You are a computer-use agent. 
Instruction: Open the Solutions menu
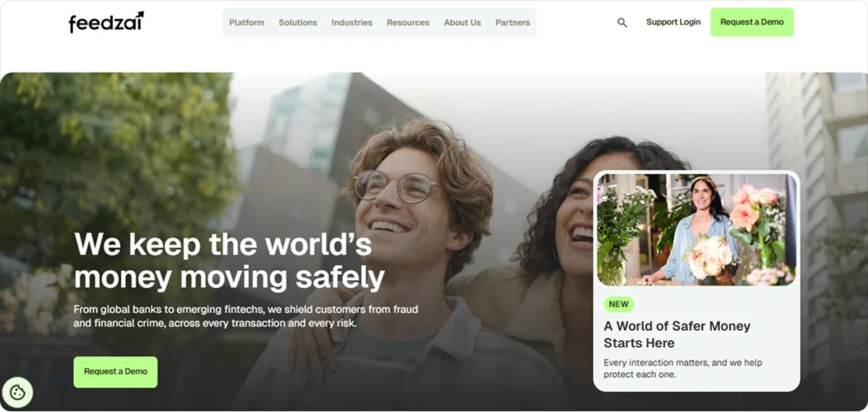click(x=298, y=22)
